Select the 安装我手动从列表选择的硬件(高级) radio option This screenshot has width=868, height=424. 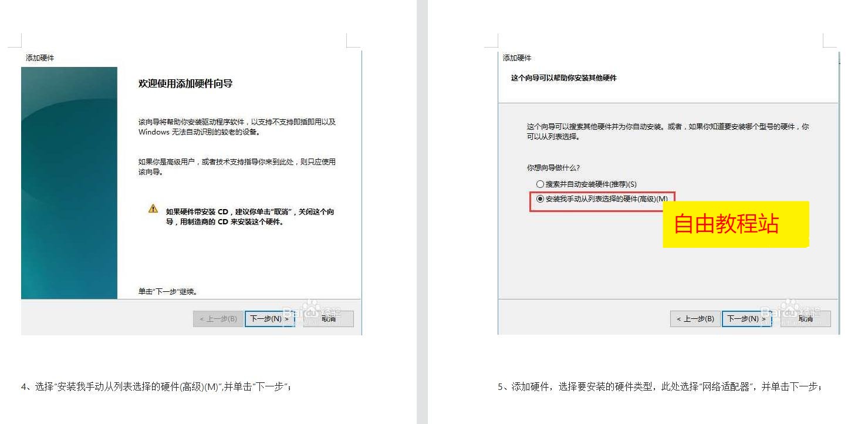coord(540,199)
